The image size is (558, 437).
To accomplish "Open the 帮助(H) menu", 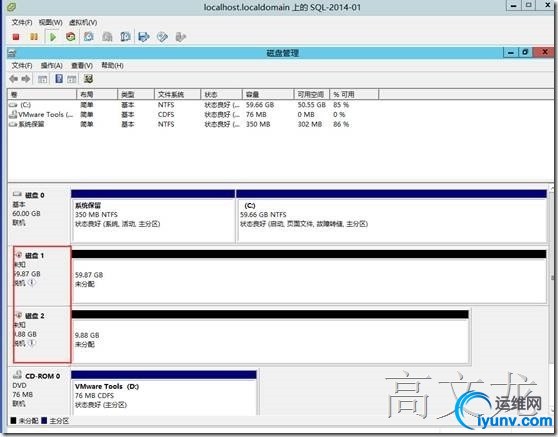I will [112, 65].
